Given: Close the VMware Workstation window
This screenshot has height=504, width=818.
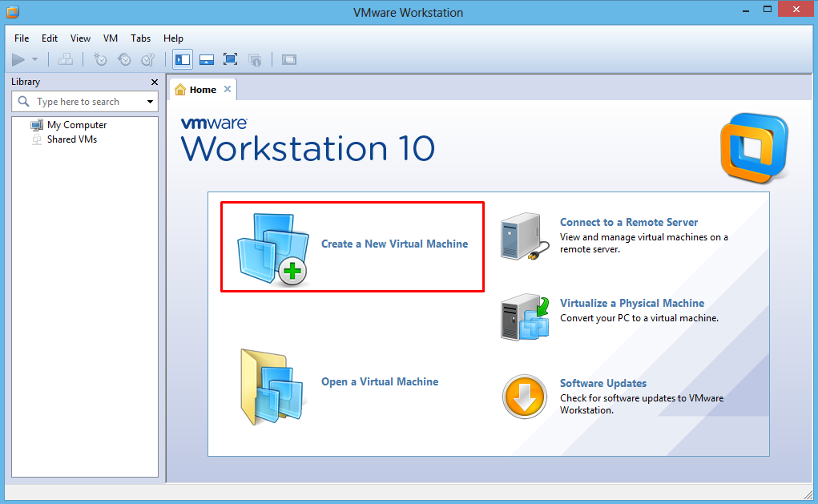Looking at the screenshot, I should tap(796, 10).
